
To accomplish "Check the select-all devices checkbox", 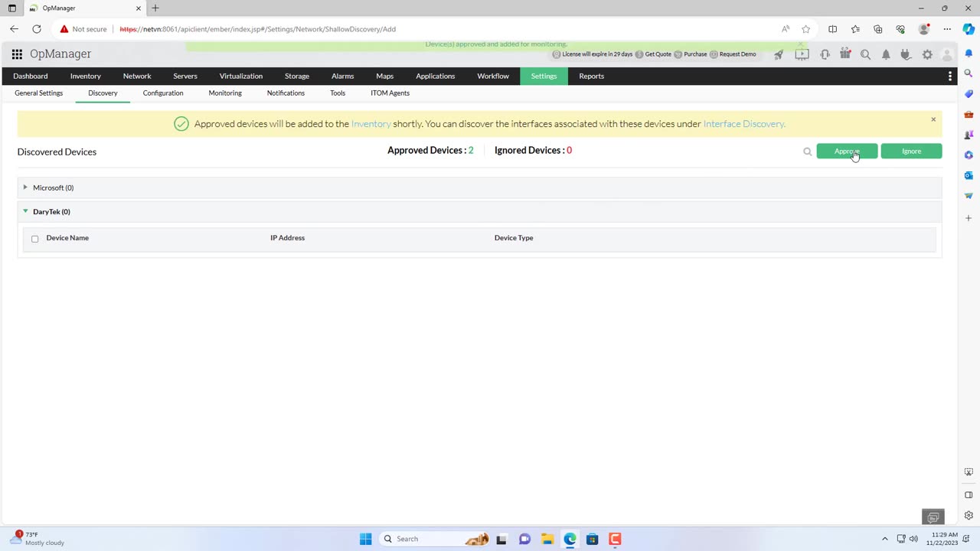I will (34, 239).
